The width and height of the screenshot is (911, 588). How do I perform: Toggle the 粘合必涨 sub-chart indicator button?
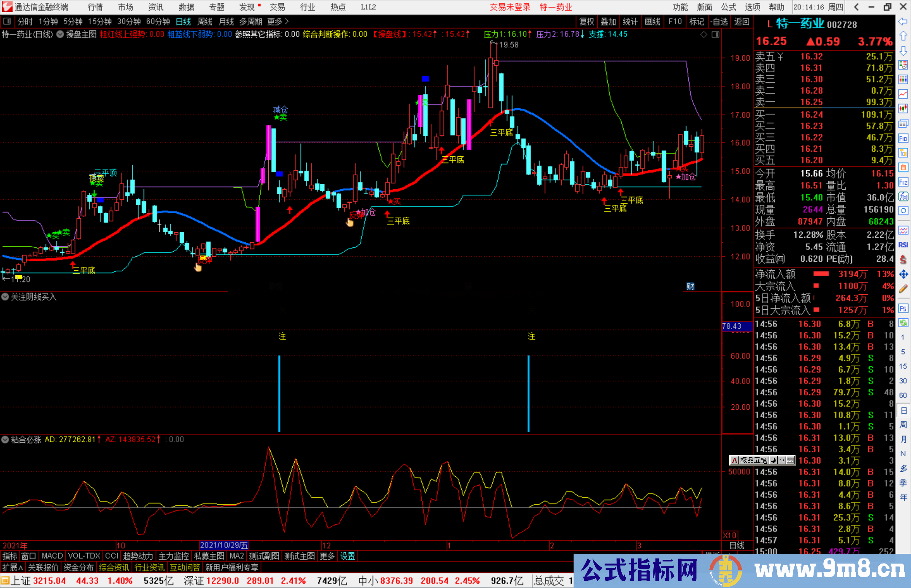point(5,440)
